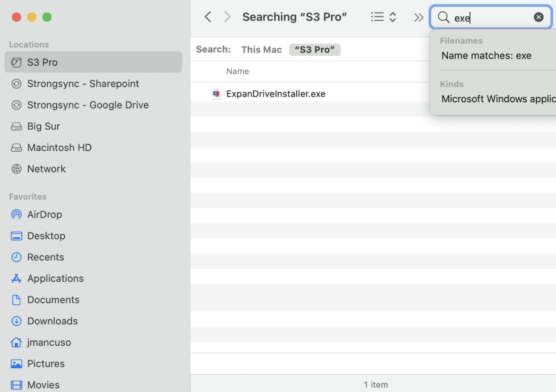556x392 pixels.
Task: Click the back navigation arrow
Action: tap(208, 17)
